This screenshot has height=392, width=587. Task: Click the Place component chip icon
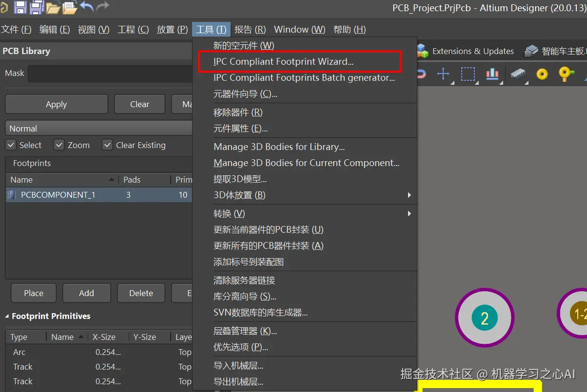pos(518,74)
